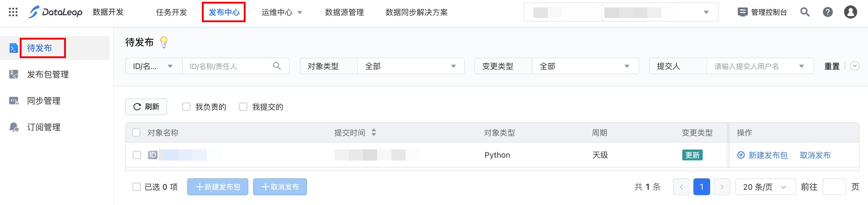The image size is (868, 205).
Task: Open the 运维中心 menu
Action: (281, 12)
